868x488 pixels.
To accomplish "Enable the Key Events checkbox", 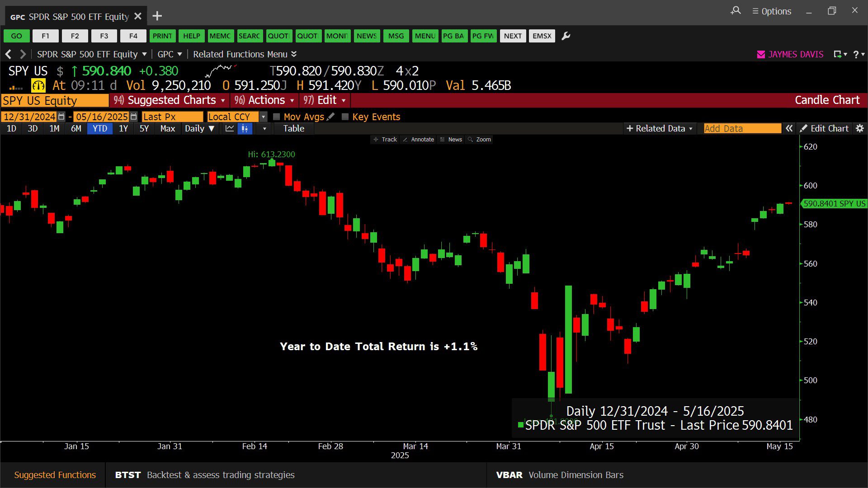I will [345, 117].
